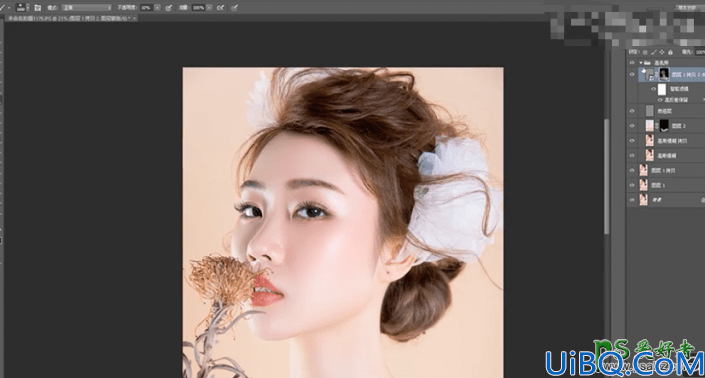This screenshot has width=705, height=378.
Task: Click the 图层 1 拷贝 layer name
Action: point(663,170)
